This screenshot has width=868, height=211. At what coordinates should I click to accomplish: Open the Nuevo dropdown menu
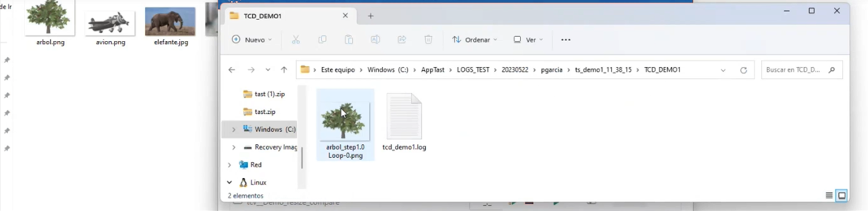tap(252, 40)
